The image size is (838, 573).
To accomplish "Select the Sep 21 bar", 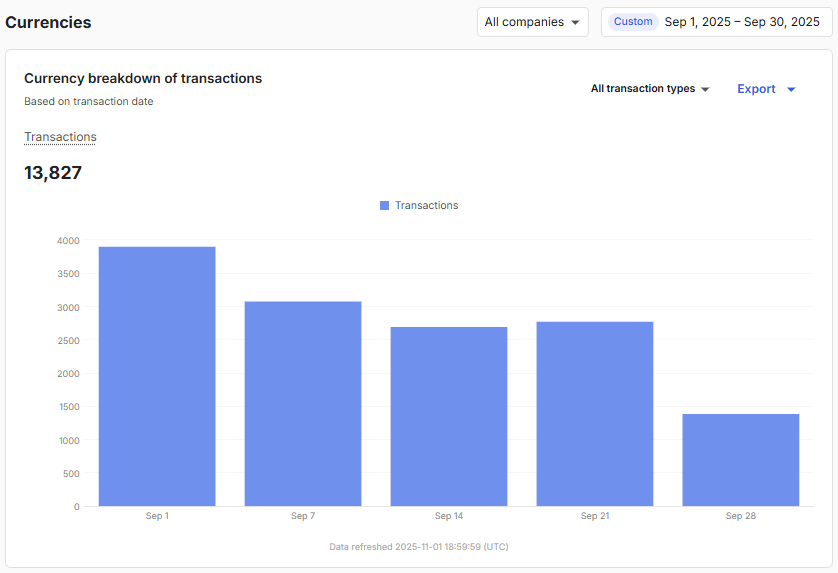I will pyautogui.click(x=595, y=414).
